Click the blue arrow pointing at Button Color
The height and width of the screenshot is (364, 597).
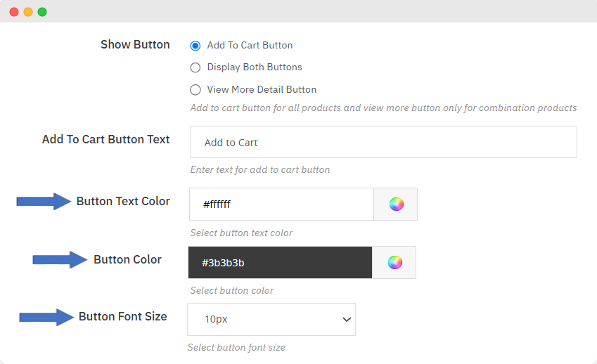click(60, 260)
